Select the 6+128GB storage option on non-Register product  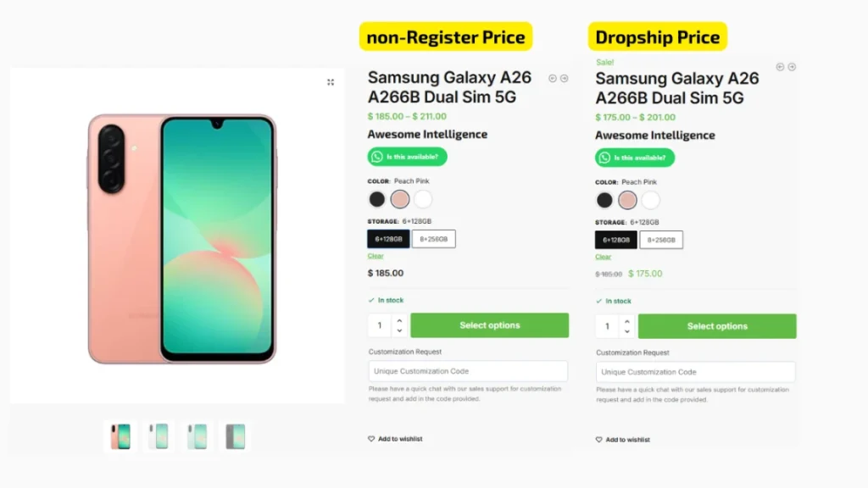387,239
